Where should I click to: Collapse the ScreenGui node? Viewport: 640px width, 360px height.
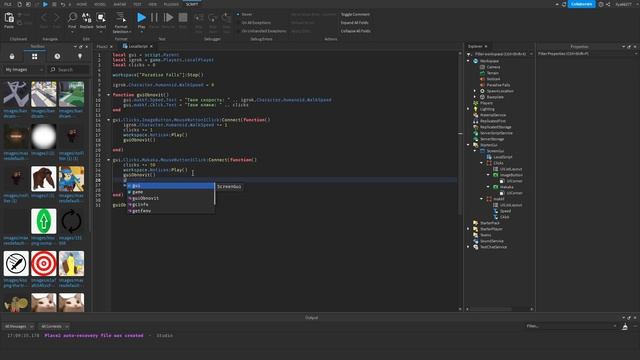point(475,151)
